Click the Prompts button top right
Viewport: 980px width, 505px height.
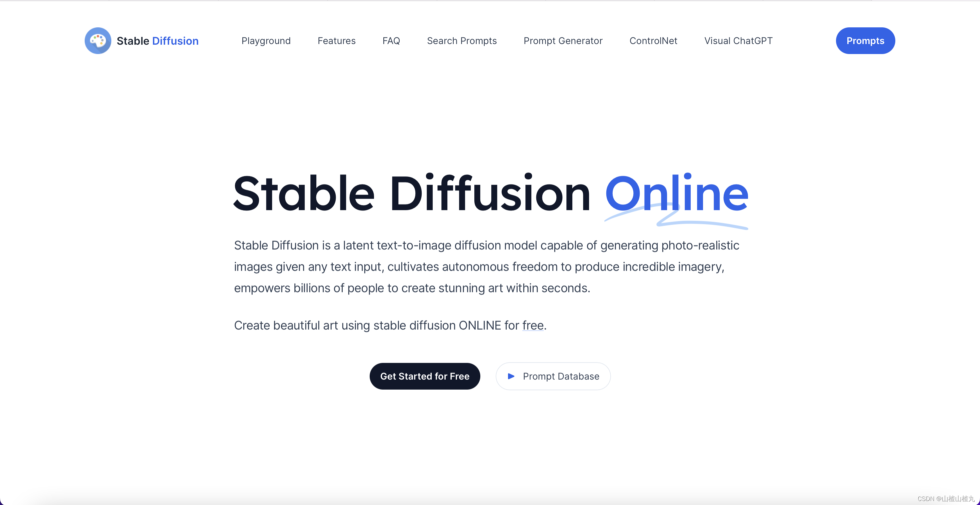tap(865, 41)
